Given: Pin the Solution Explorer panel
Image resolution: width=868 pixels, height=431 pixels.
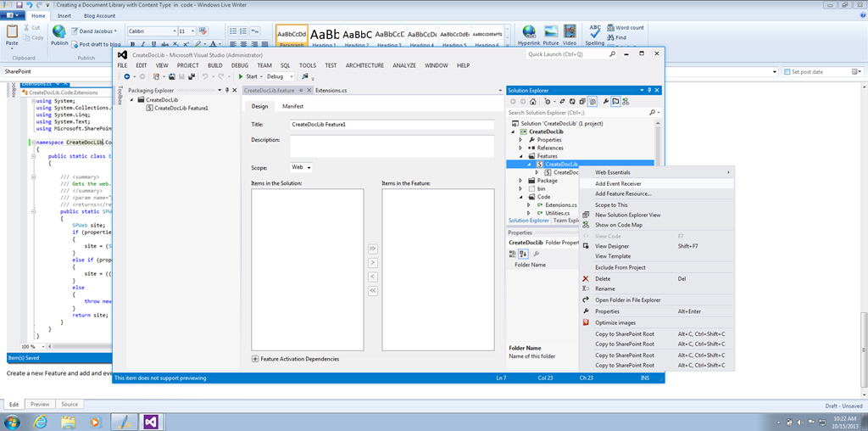Looking at the screenshot, I should click(650, 90).
